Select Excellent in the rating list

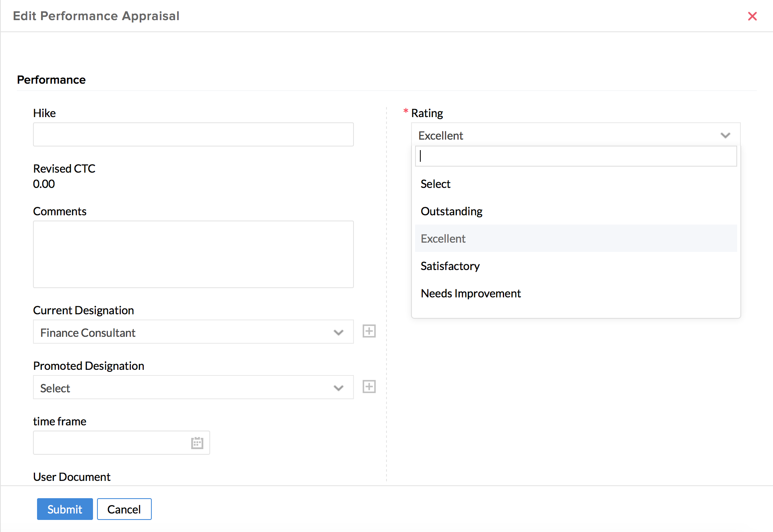point(443,239)
